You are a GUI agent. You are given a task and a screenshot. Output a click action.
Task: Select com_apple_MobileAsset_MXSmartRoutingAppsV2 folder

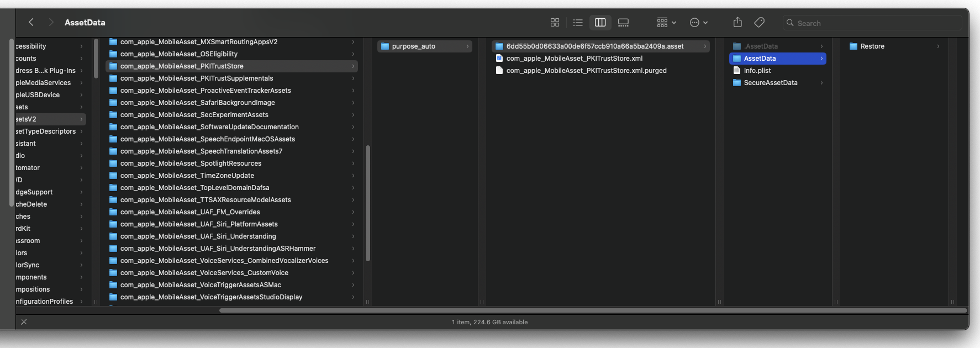click(231, 42)
